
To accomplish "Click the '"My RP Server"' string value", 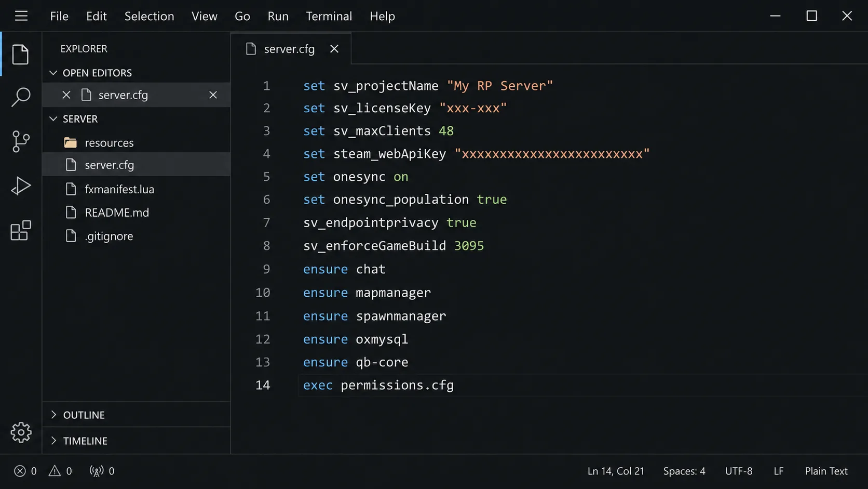I will (500, 86).
